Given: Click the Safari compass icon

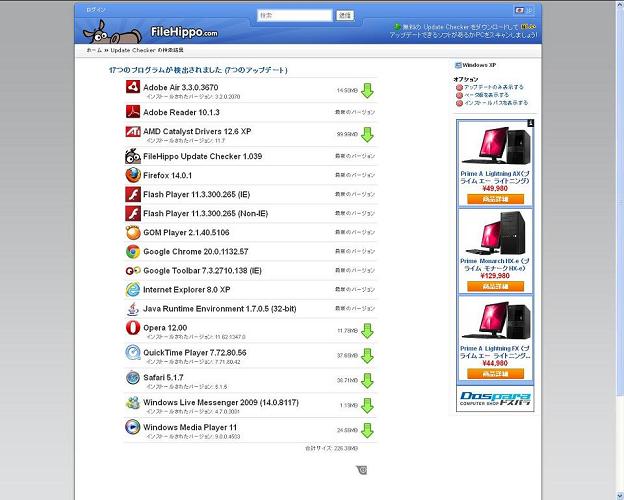Looking at the screenshot, I should tap(133, 377).
